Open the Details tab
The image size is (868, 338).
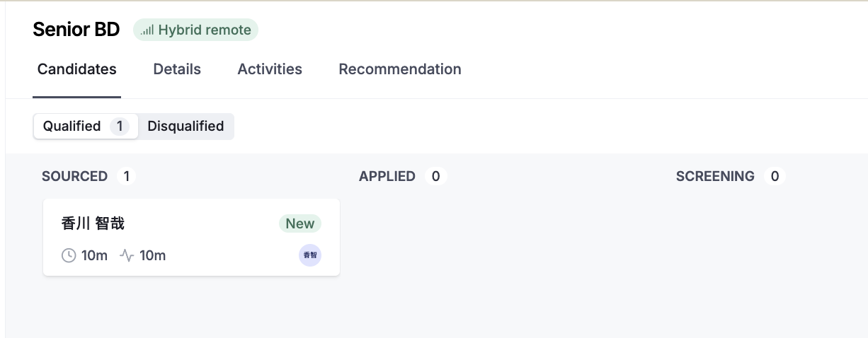coord(177,69)
